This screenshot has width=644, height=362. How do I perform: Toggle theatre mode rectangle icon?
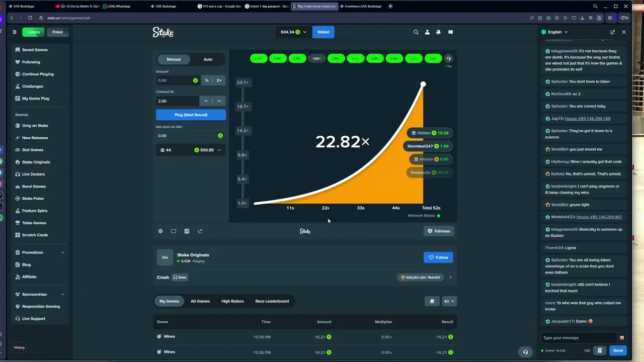pos(174,231)
